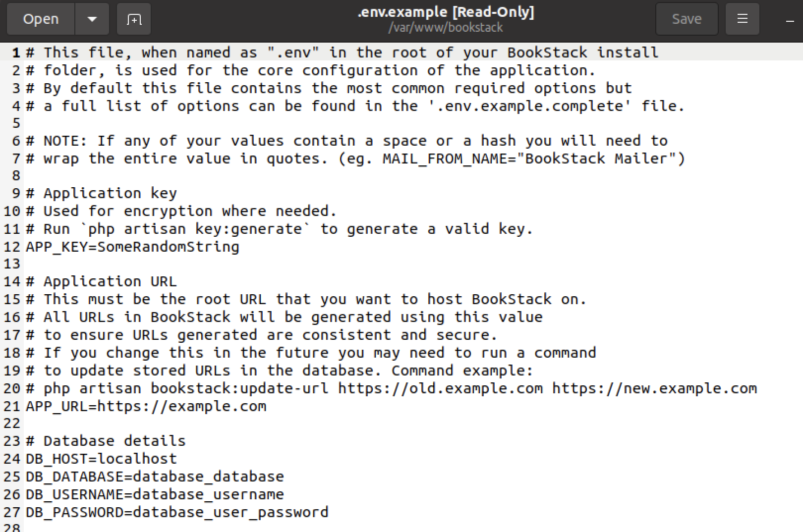The height and width of the screenshot is (532, 803).
Task: Click the disabled Save button
Action: coord(687,18)
